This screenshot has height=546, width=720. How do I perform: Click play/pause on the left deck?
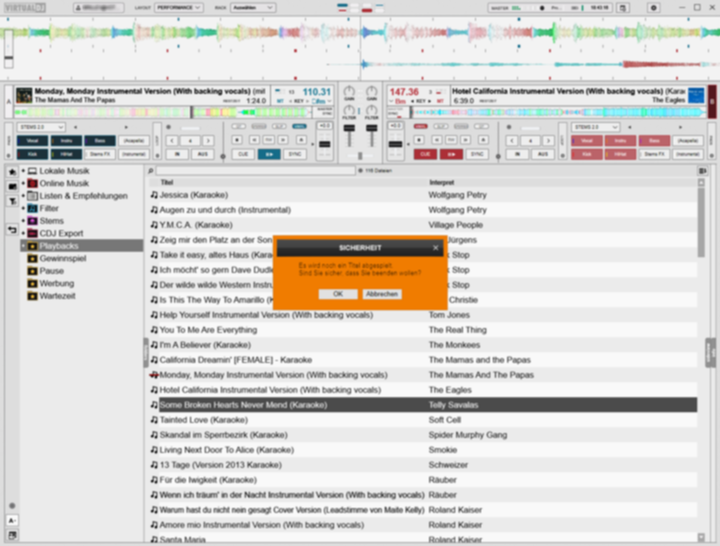269,154
